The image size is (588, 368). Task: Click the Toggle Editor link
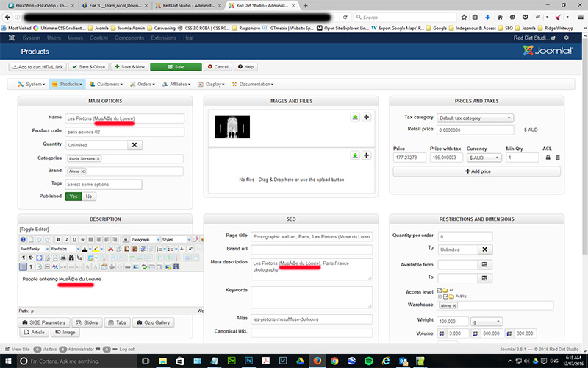click(x=34, y=229)
